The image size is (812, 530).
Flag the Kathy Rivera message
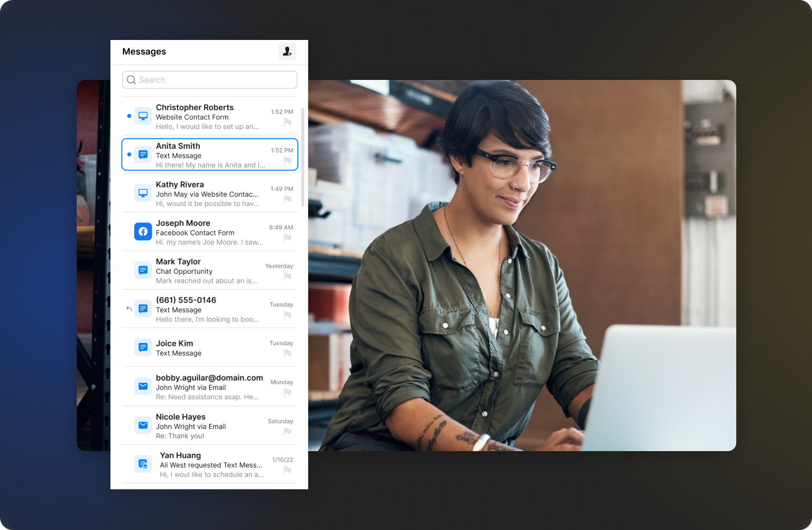(x=288, y=199)
